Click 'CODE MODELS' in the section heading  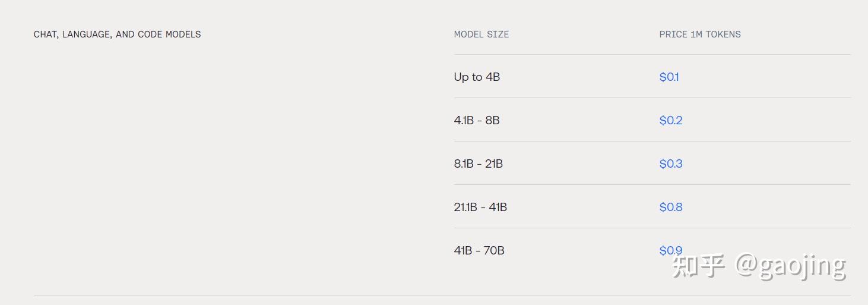169,34
